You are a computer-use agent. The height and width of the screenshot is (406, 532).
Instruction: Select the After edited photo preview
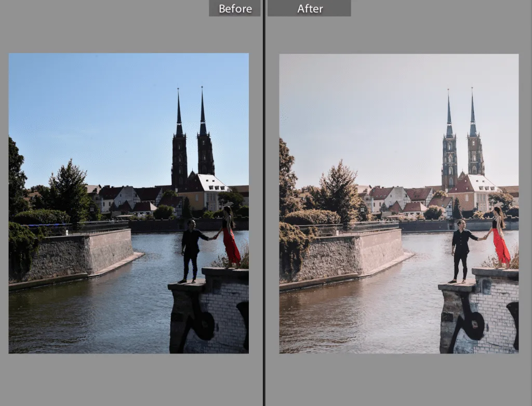[x=399, y=203]
